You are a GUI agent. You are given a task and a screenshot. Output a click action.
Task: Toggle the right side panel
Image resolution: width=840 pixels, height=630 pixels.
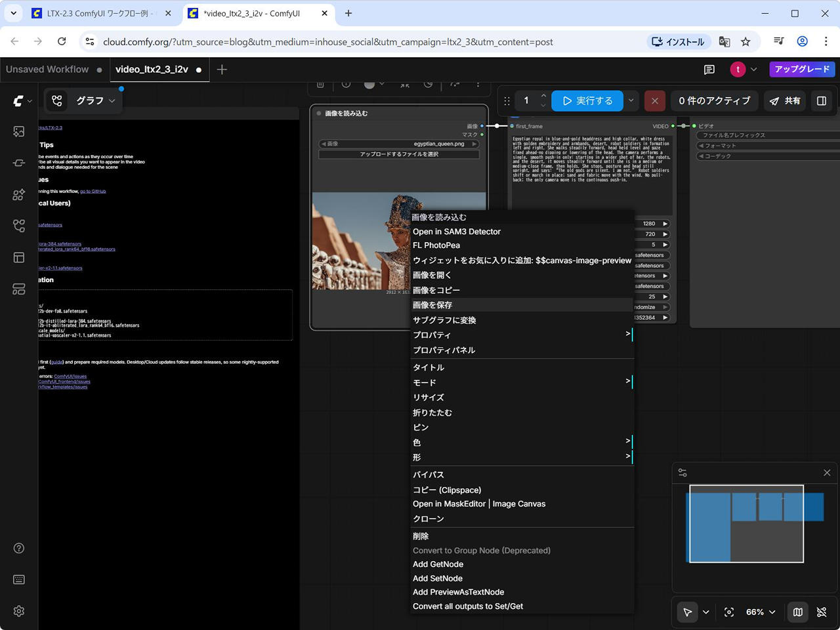point(822,100)
